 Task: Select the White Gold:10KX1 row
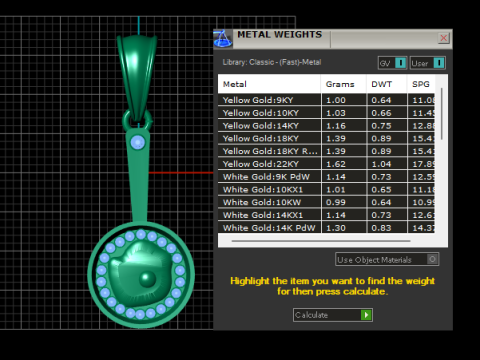tap(326, 189)
